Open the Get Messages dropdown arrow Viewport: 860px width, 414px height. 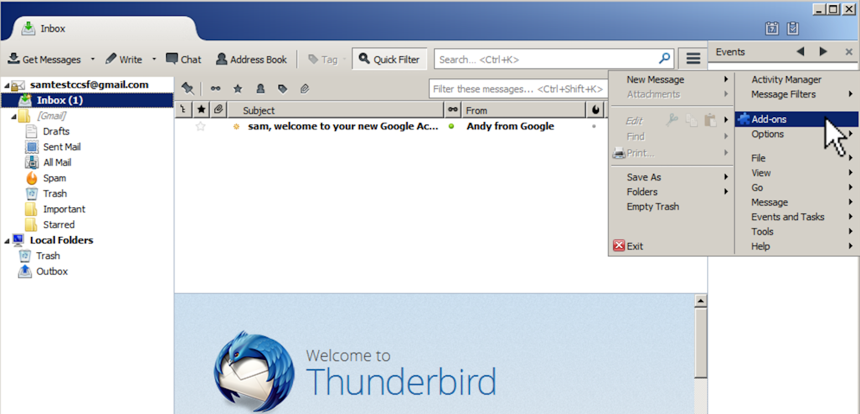tap(92, 59)
